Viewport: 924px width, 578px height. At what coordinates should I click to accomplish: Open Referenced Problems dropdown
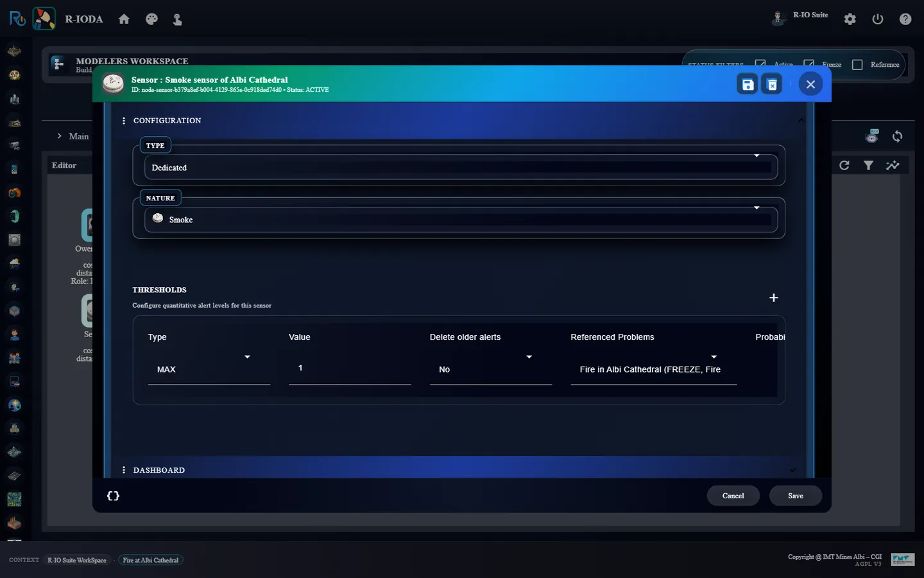(653, 369)
